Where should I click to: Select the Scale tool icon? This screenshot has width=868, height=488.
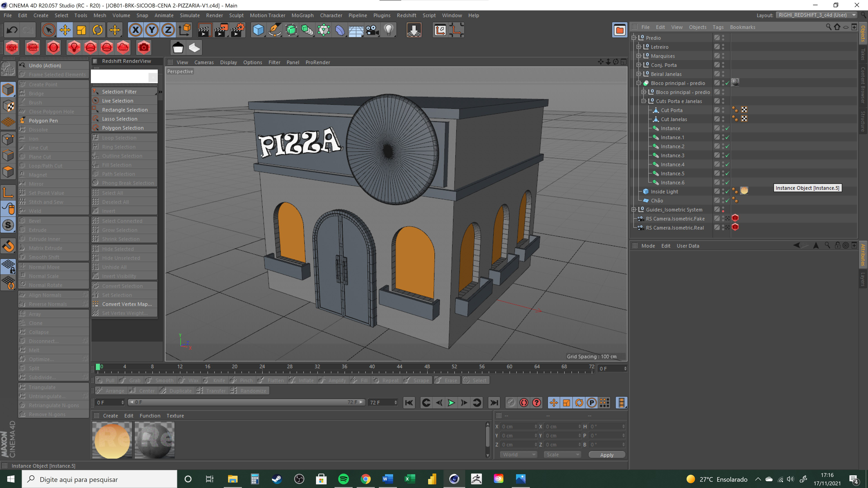tap(81, 30)
